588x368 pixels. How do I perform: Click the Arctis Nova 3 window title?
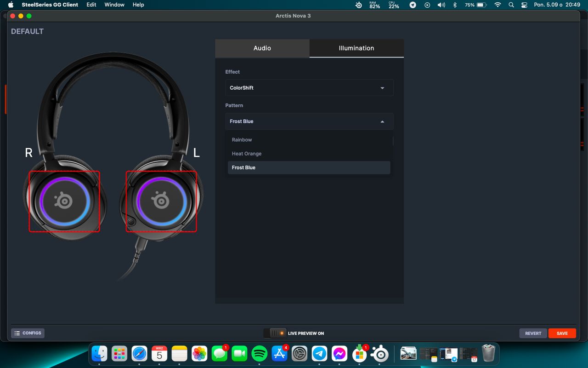tap(293, 16)
